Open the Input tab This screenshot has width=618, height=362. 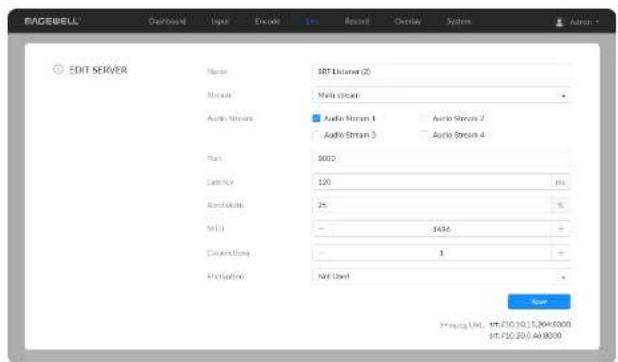pos(220,21)
